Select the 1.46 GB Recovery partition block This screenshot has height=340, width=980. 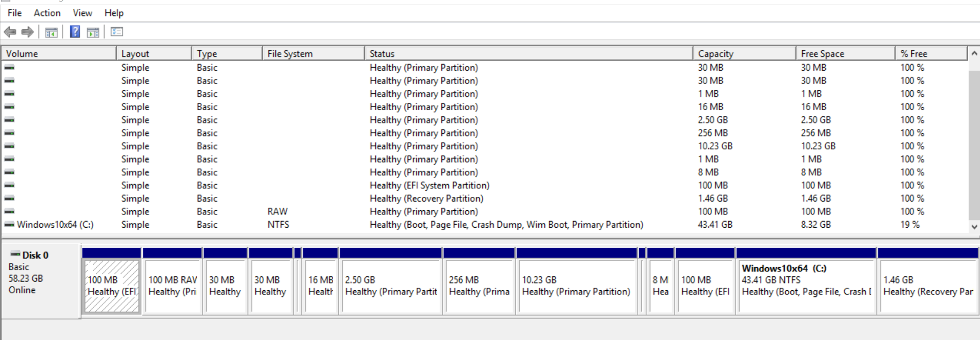(928, 281)
